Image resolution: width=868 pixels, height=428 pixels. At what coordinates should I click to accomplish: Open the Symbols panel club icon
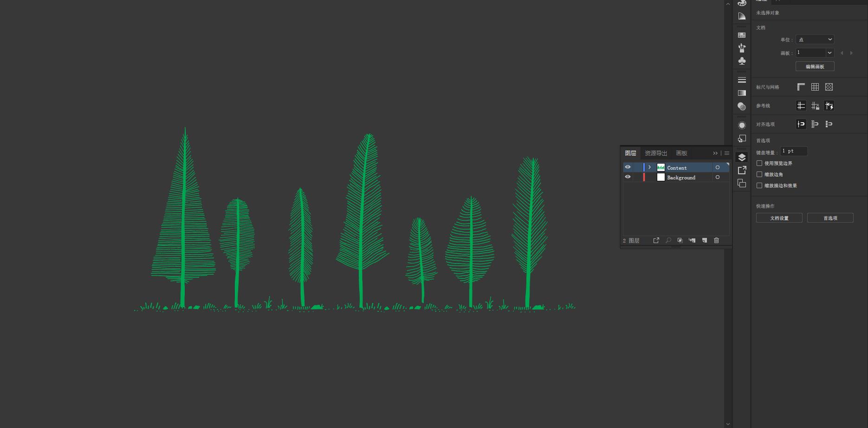coord(742,61)
